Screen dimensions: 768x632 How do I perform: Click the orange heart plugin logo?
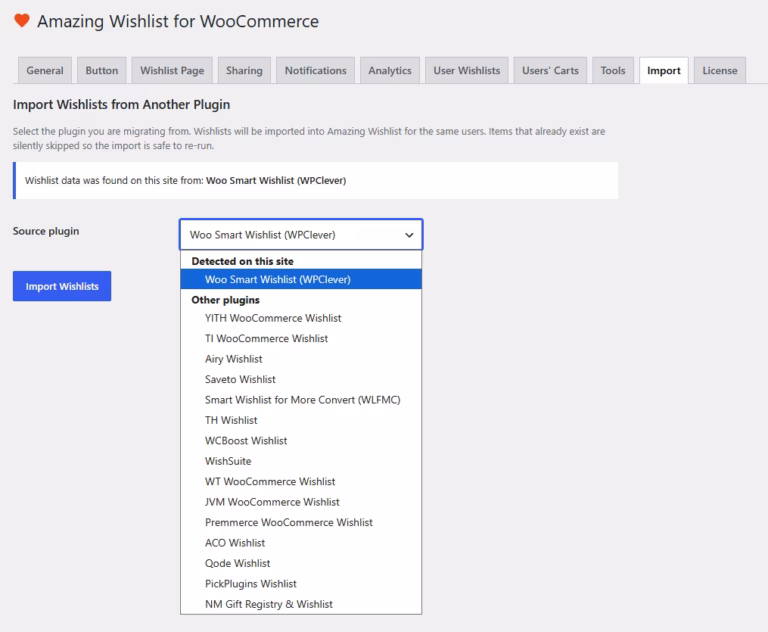pos(22,21)
